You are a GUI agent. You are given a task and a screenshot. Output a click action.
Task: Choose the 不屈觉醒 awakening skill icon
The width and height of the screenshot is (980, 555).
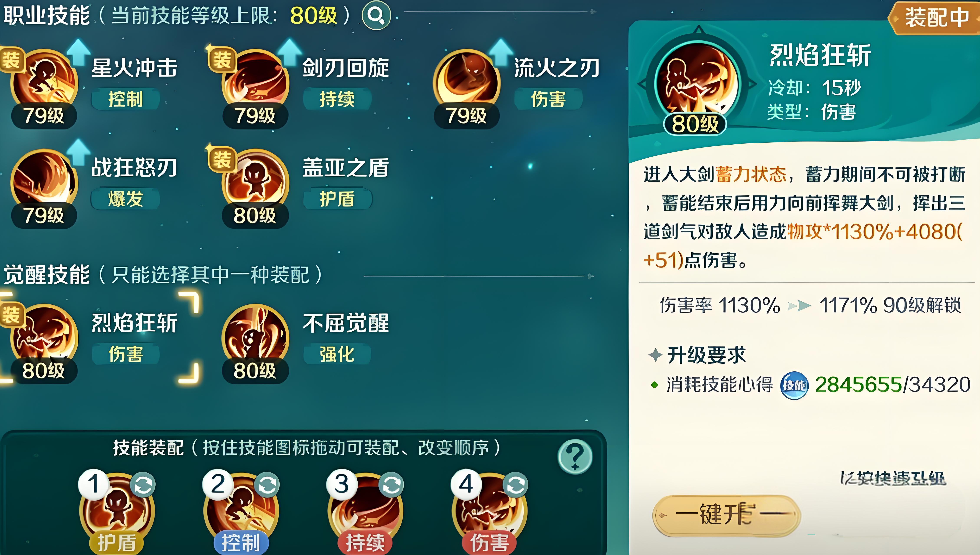256,337
